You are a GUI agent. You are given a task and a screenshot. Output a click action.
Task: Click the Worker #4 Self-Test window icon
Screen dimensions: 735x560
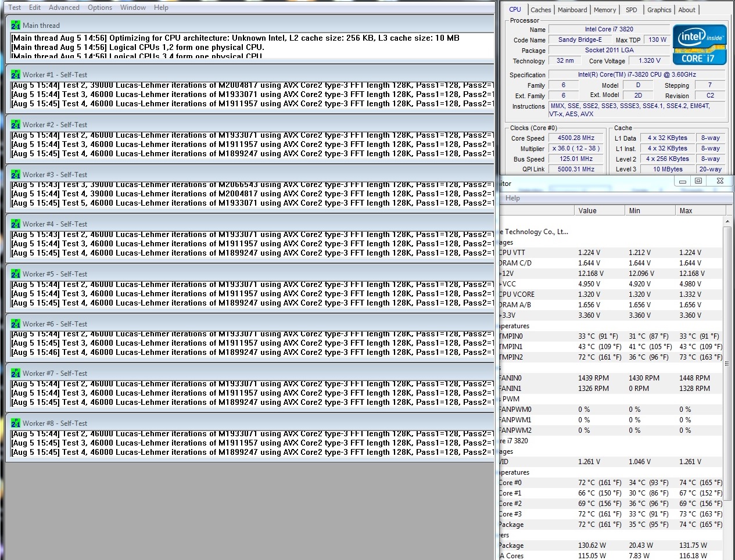16,224
